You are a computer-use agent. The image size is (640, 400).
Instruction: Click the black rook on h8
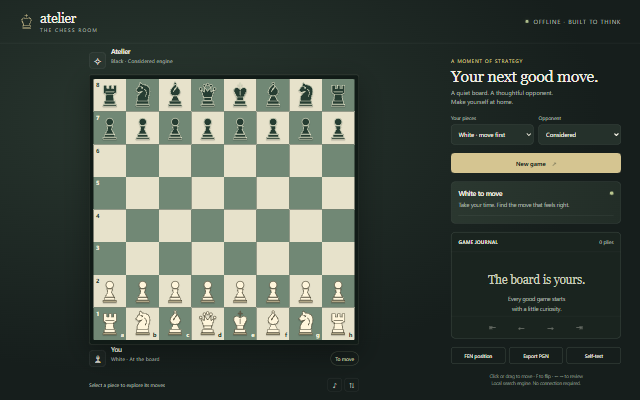point(338,95)
